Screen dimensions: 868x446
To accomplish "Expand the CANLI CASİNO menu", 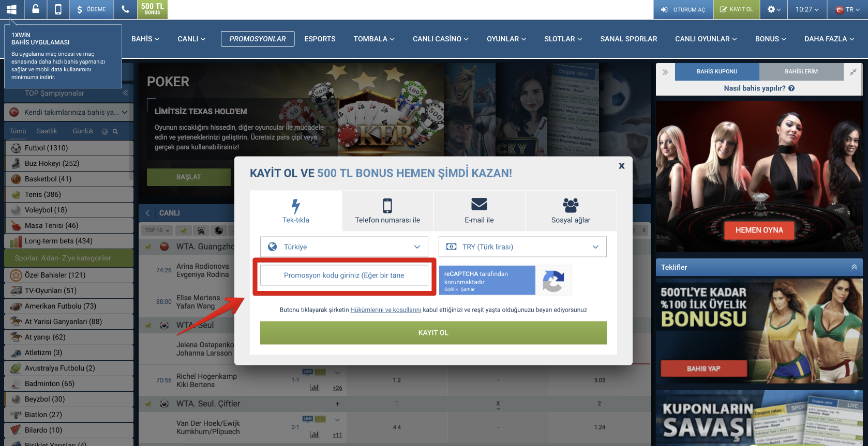I will pyautogui.click(x=441, y=39).
